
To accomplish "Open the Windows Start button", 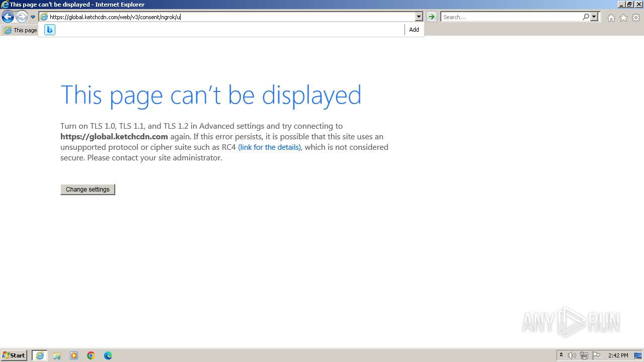I will [14, 355].
